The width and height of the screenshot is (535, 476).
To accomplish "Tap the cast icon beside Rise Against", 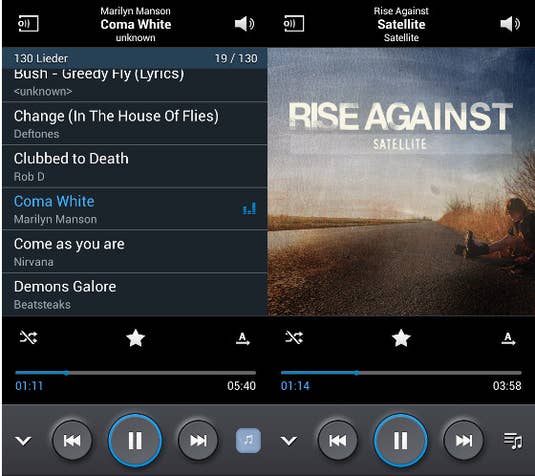I will coord(293,24).
